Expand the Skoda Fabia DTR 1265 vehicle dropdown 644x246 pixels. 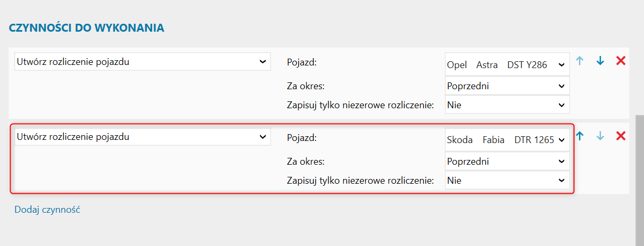(507, 140)
